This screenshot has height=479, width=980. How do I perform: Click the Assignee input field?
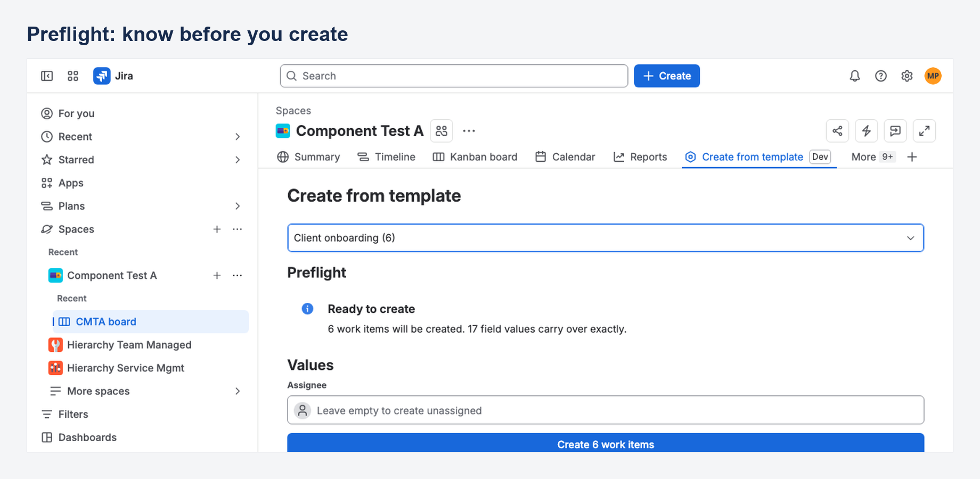click(x=606, y=410)
